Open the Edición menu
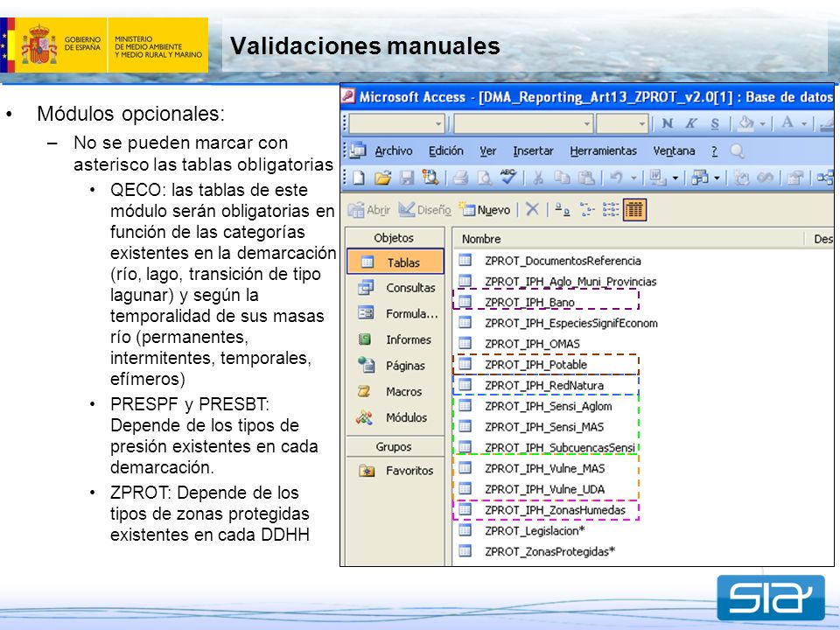Viewport: 840px width, 630px height. [x=445, y=151]
